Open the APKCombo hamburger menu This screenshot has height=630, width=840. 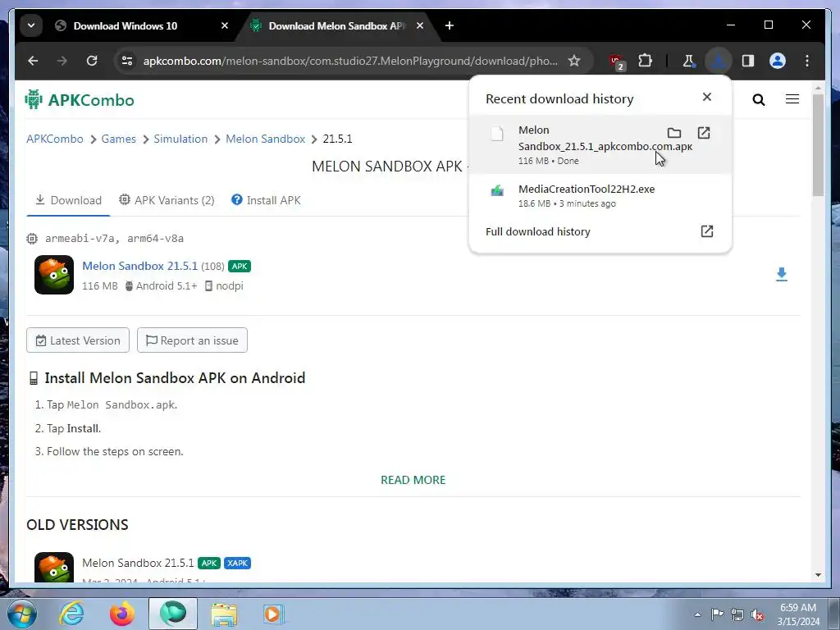pos(792,99)
